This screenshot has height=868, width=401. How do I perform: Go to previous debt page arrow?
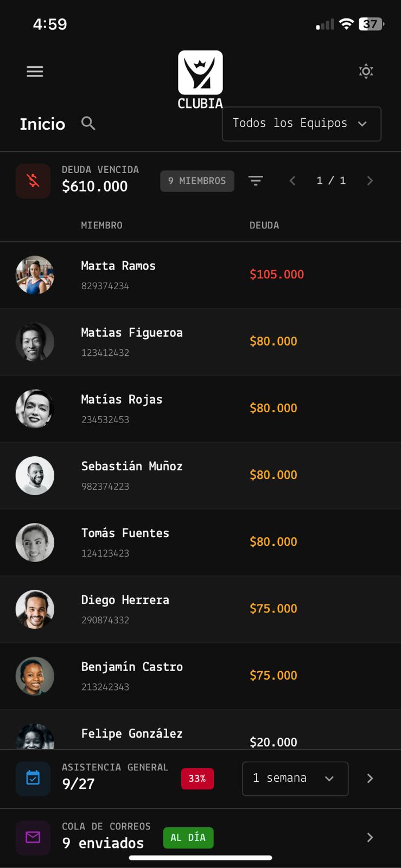tap(292, 181)
